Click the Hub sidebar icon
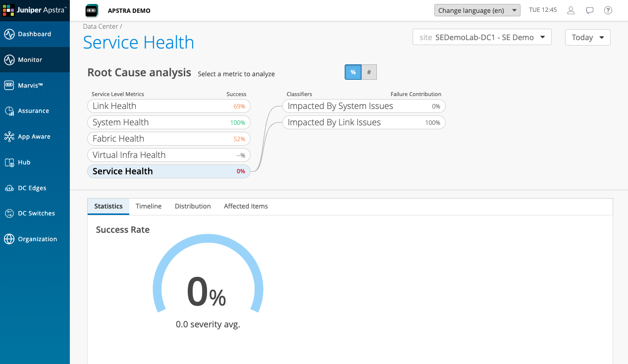Image resolution: width=628 pixels, height=364 pixels. pos(9,162)
